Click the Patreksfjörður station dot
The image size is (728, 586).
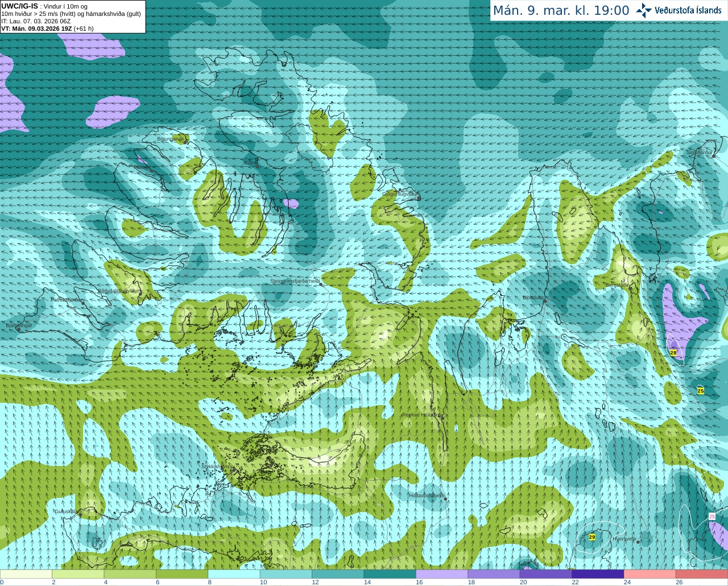(84, 303)
